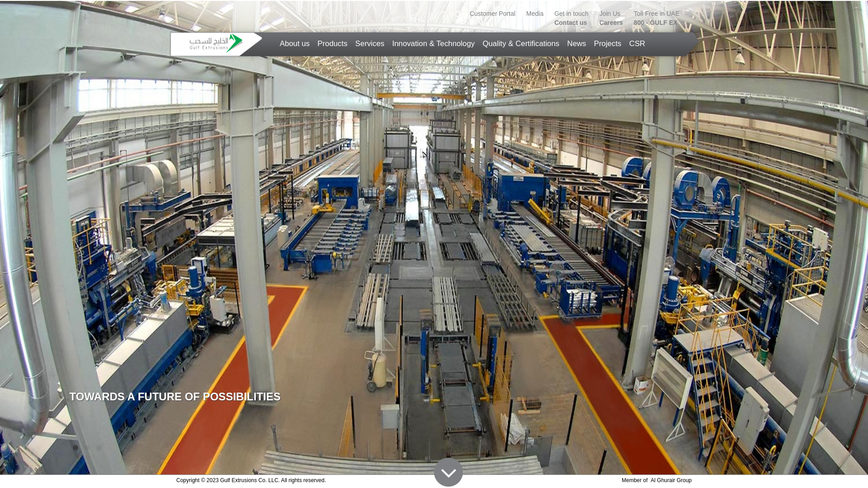
Task: Click the 'Join Us' label
Action: [610, 14]
